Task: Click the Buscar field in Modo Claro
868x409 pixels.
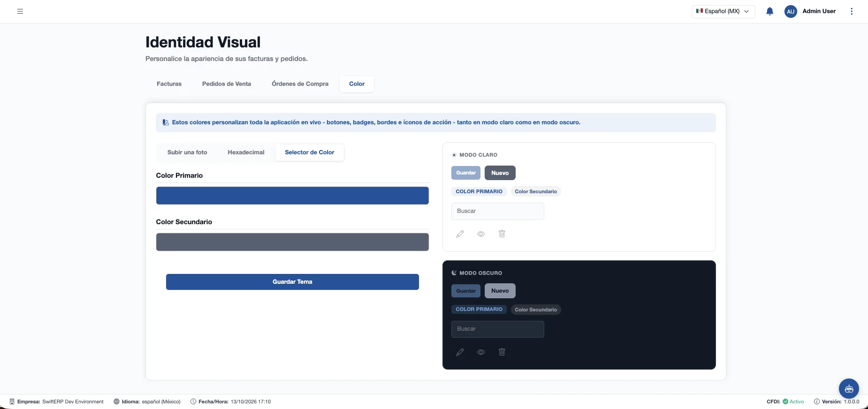Action: [498, 211]
